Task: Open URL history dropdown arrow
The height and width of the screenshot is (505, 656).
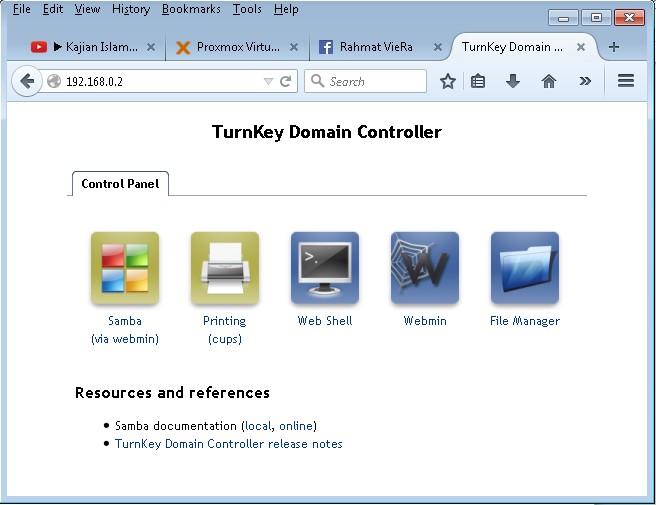Action: 269,82
